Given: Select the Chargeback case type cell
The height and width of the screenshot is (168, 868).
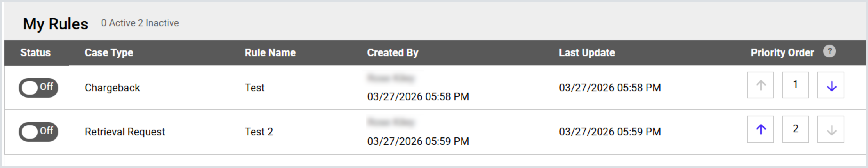Looking at the screenshot, I should [112, 88].
